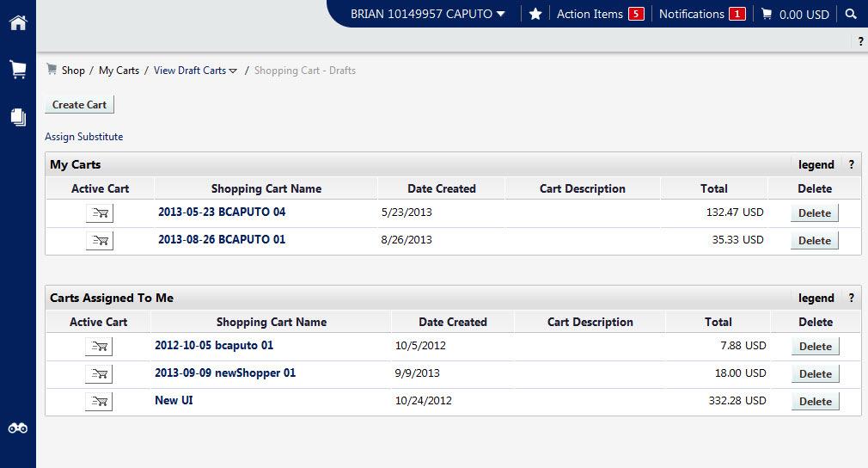Open the Home icon in left sidebar

pos(18,22)
